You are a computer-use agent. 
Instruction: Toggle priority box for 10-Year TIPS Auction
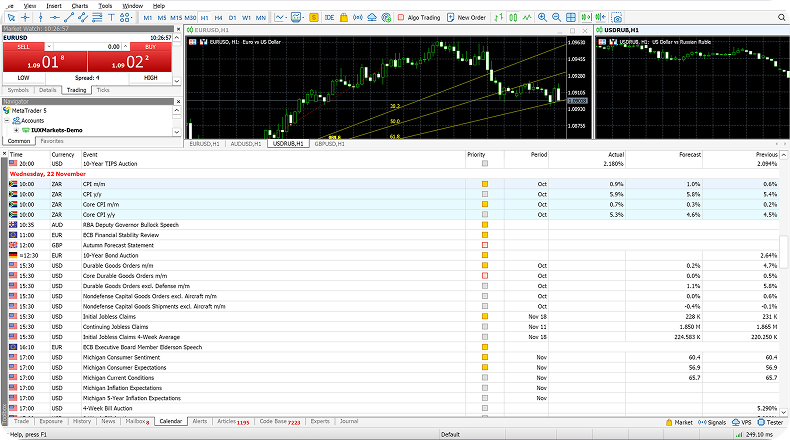[x=485, y=163]
